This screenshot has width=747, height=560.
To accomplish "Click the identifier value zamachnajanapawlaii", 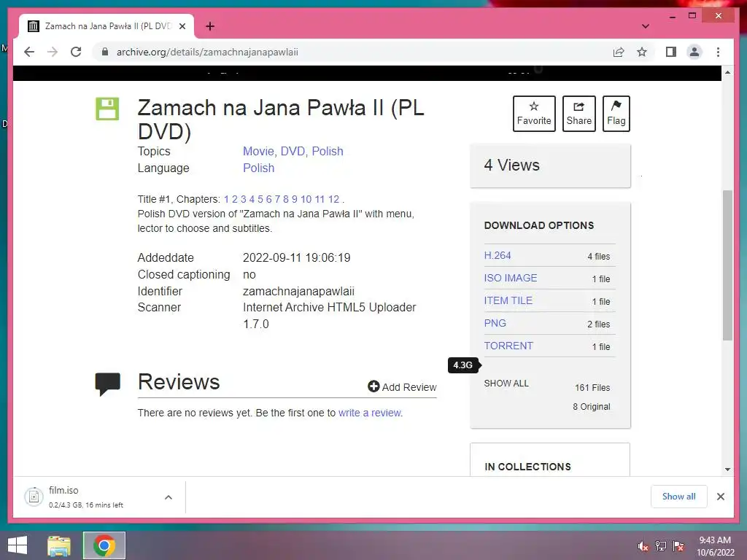I will click(x=298, y=291).
